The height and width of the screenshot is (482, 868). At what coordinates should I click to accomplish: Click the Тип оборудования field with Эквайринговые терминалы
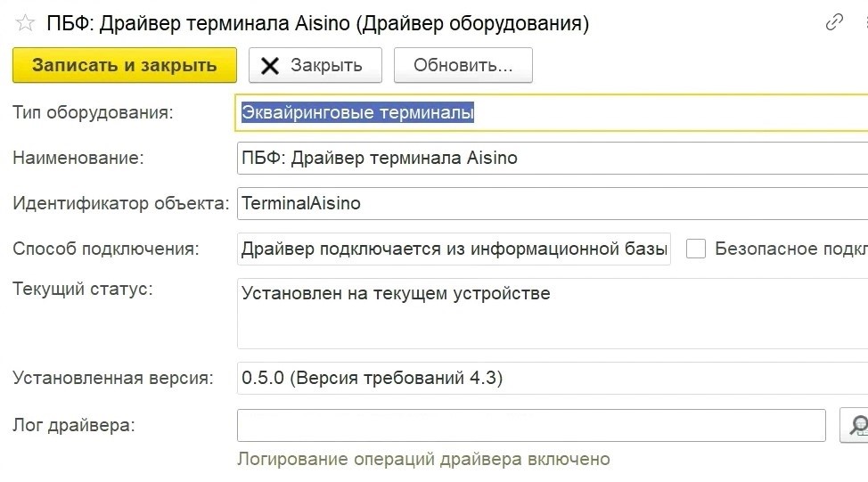pyautogui.click(x=553, y=113)
